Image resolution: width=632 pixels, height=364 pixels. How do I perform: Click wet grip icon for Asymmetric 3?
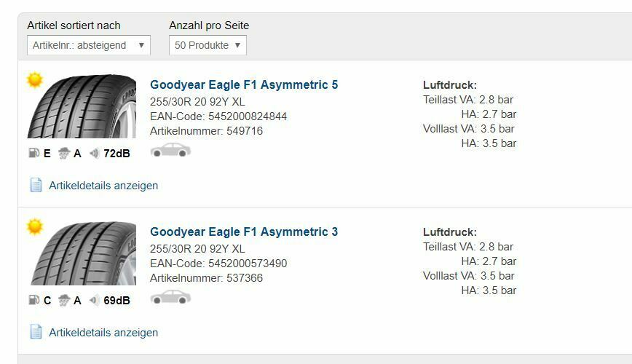[63, 300]
